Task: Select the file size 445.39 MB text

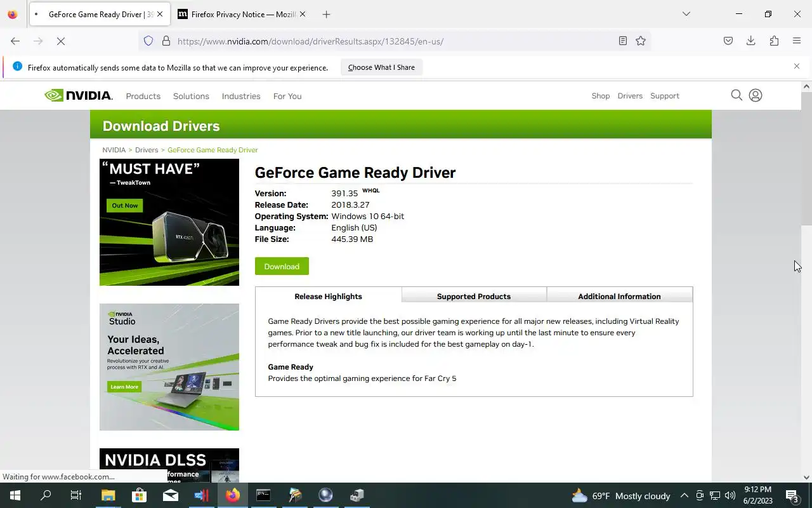Action: pyautogui.click(x=352, y=239)
